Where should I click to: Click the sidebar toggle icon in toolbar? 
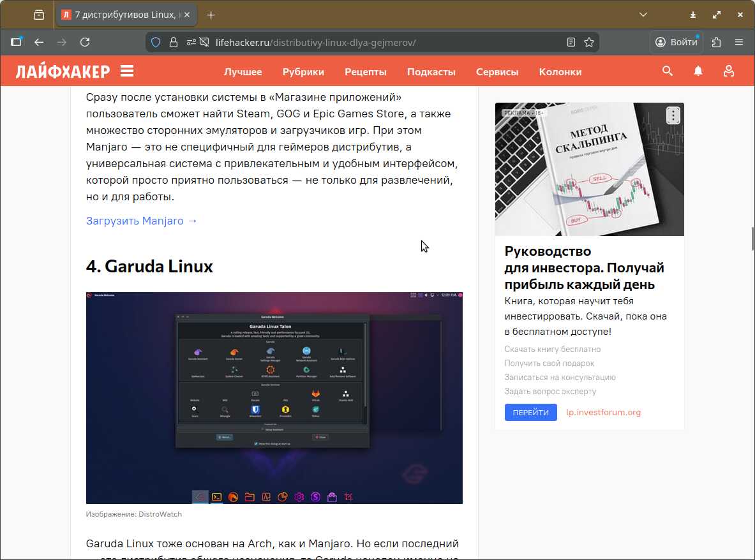click(x=17, y=42)
